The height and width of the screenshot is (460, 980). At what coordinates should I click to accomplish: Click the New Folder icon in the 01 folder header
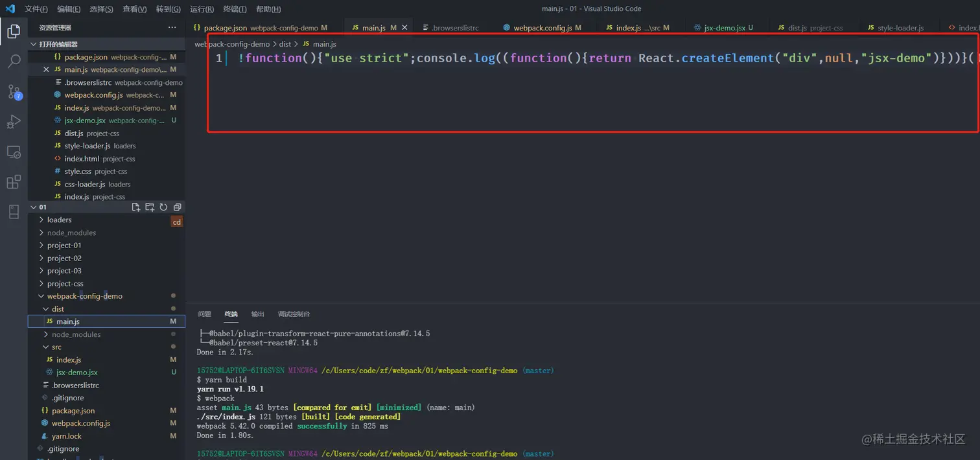(150, 207)
